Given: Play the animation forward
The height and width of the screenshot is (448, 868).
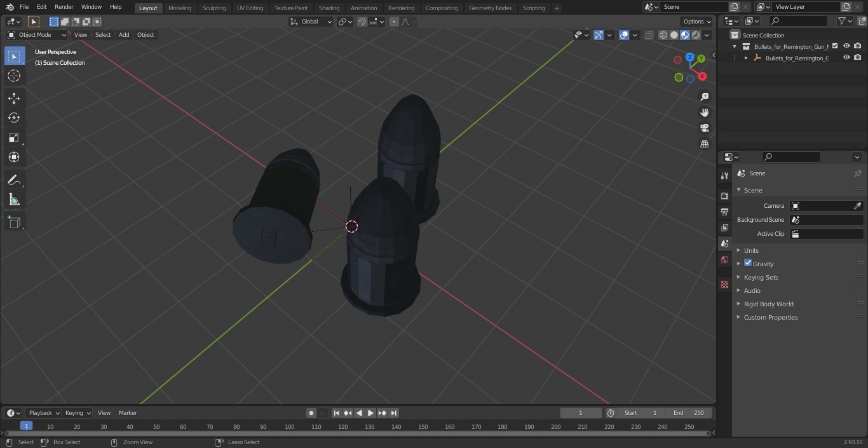Looking at the screenshot, I should click(370, 413).
